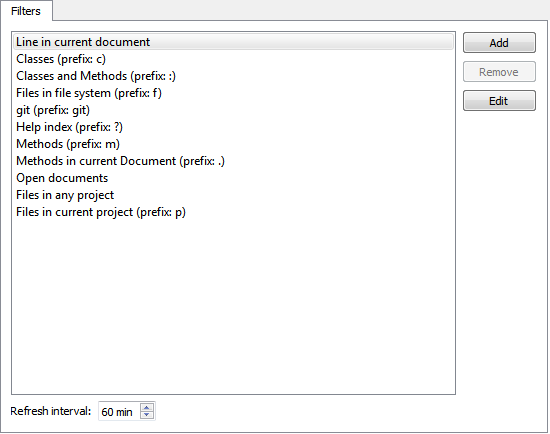Select Methods (prefix: m) filter
The height and width of the screenshot is (434, 550).
coord(233,144)
